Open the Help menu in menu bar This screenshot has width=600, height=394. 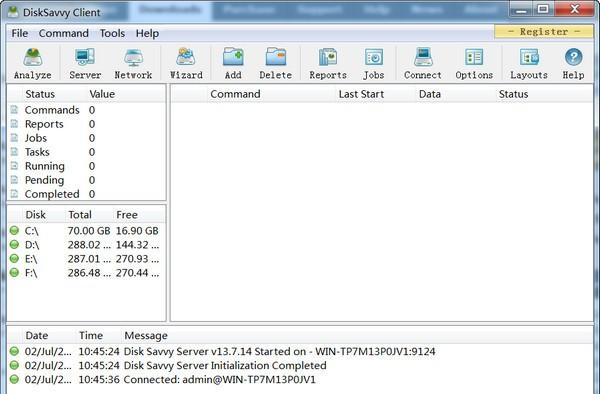pyautogui.click(x=147, y=33)
